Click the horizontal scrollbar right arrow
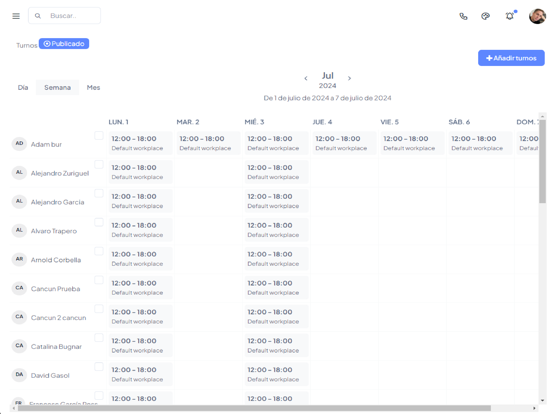This screenshot has width=552, height=414. click(x=534, y=408)
